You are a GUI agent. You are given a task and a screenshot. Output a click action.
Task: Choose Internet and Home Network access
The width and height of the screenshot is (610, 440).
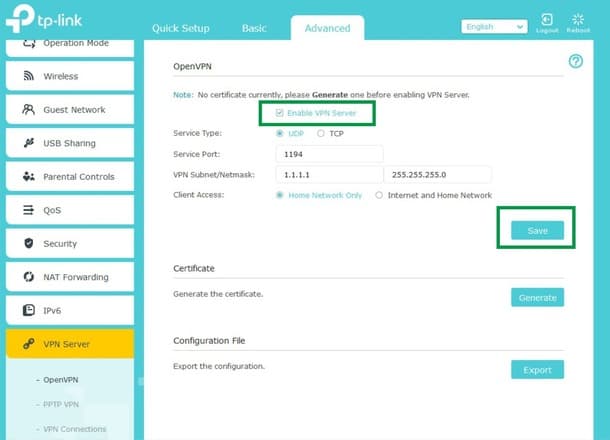(379, 195)
